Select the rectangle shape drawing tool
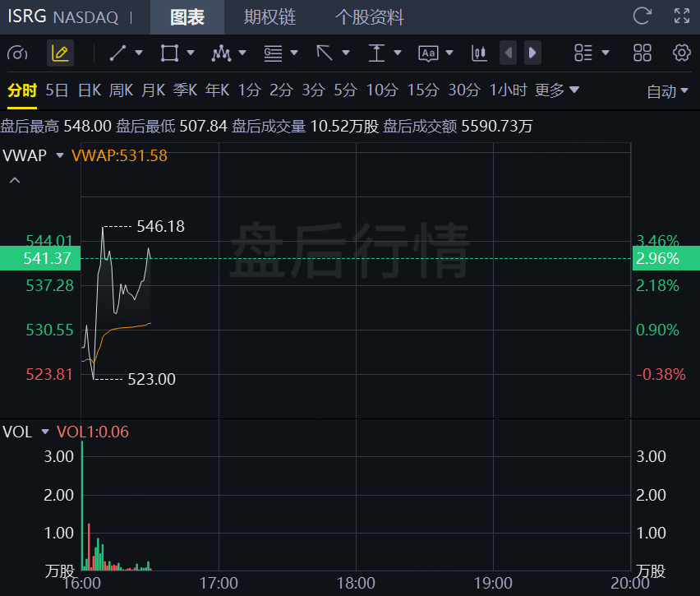Viewport: 700px width, 596px height. pyautogui.click(x=169, y=53)
